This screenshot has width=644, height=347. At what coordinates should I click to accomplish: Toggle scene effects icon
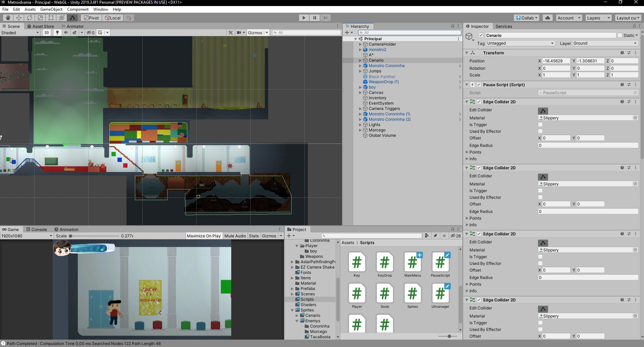coord(75,33)
